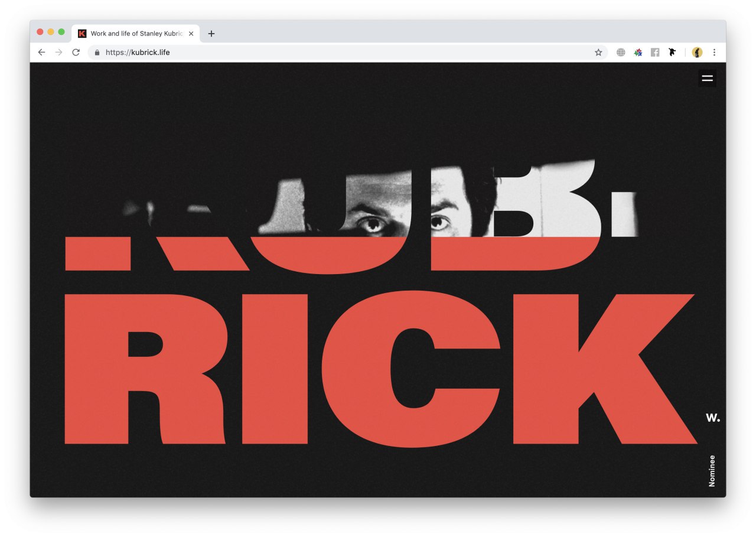Open the colorful star extension icon

638,53
